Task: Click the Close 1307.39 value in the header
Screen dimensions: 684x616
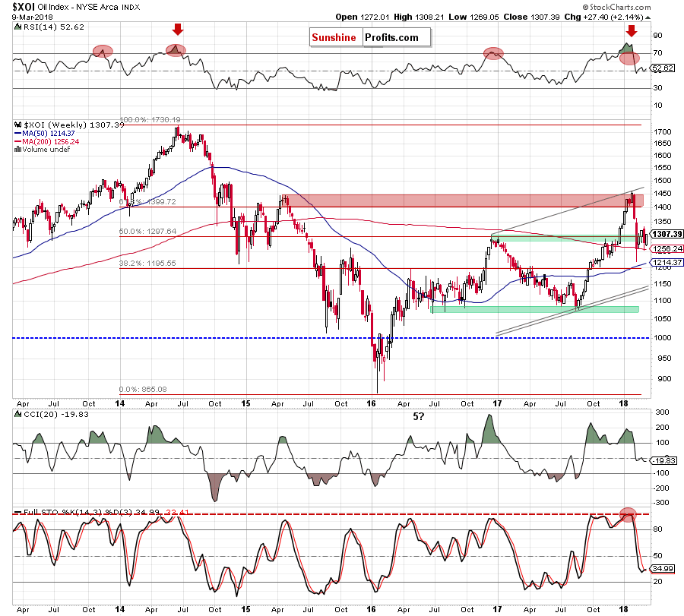Action: 531,17
